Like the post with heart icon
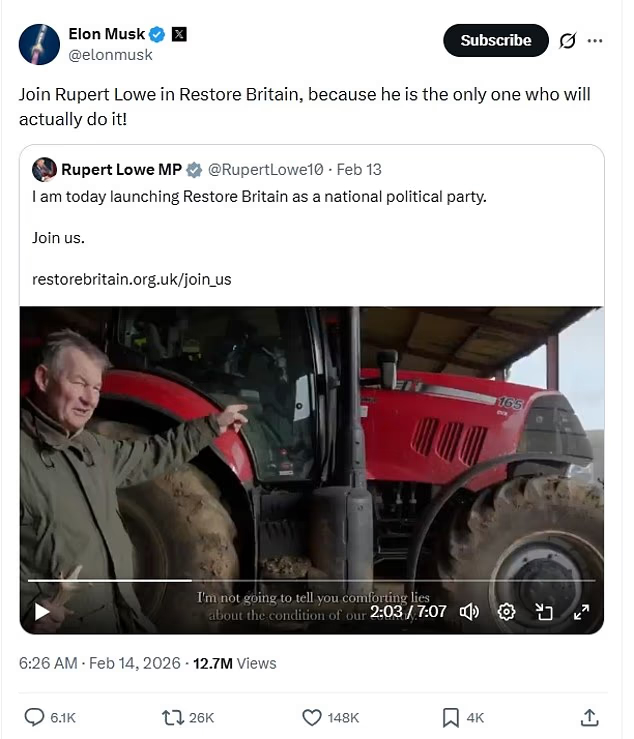 click(x=312, y=717)
